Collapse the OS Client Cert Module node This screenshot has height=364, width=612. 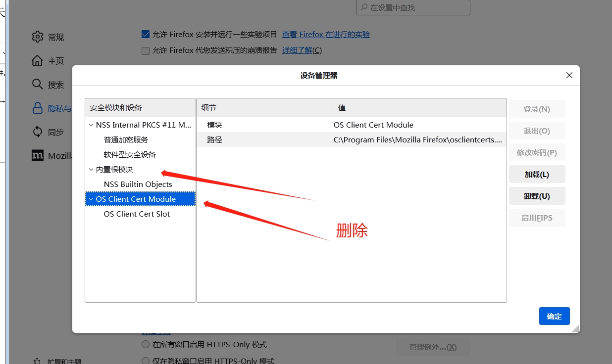point(91,199)
